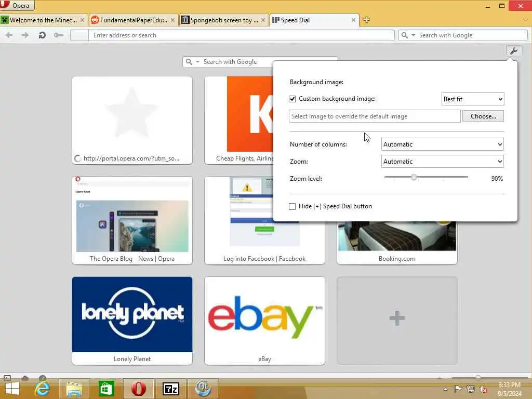Image resolution: width=532 pixels, height=399 pixels.
Task: Open the Lonely Planet speed dial
Action: point(132,321)
